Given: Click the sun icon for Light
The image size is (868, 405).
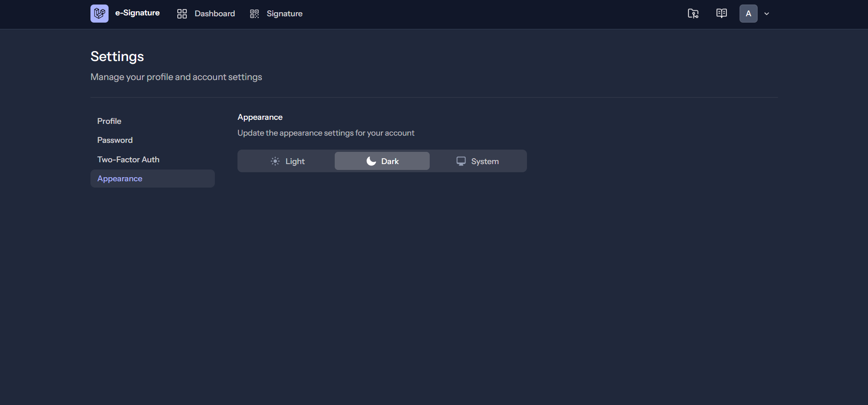Looking at the screenshot, I should (x=275, y=161).
